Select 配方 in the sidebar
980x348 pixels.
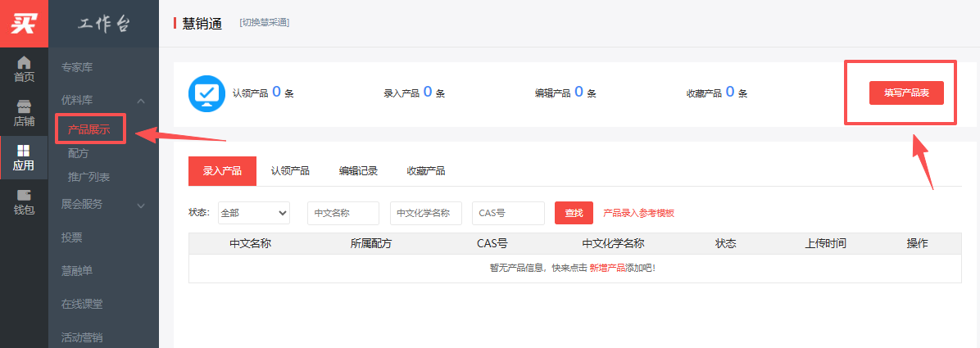pyautogui.click(x=79, y=153)
